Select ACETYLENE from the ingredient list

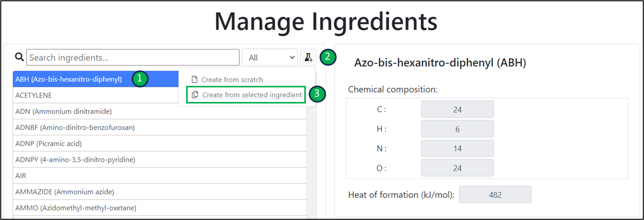[x=34, y=95]
